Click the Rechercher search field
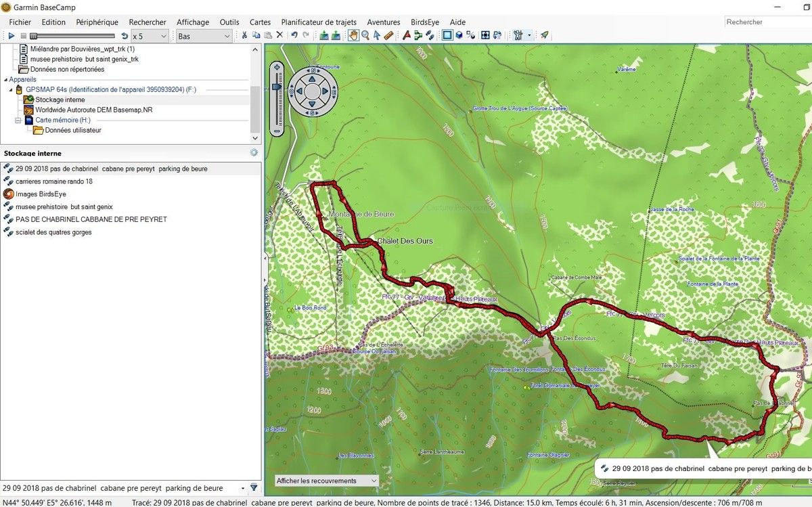This screenshot has height=507, width=812. (x=767, y=22)
